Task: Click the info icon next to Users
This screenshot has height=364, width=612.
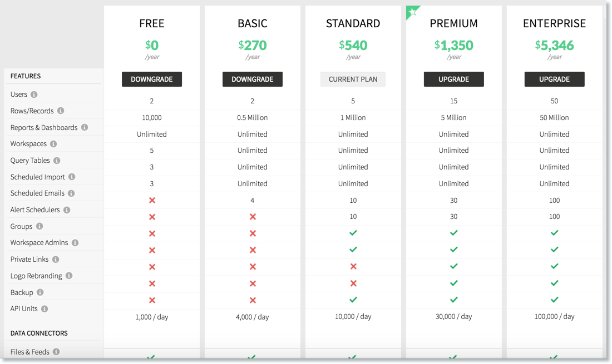Action: pos(34,94)
